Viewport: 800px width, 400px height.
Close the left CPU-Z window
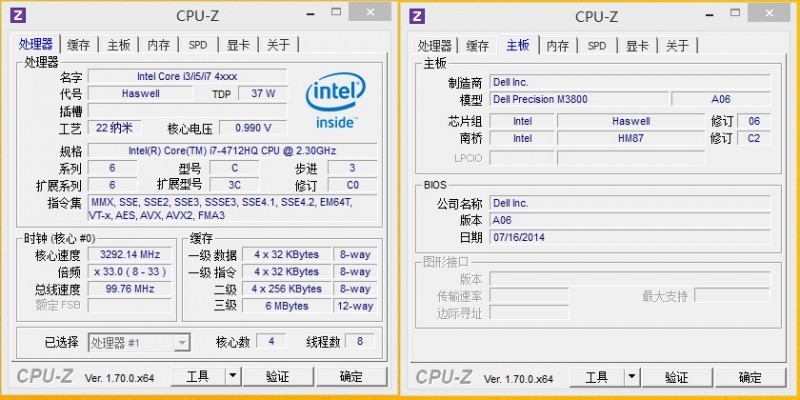(370, 12)
